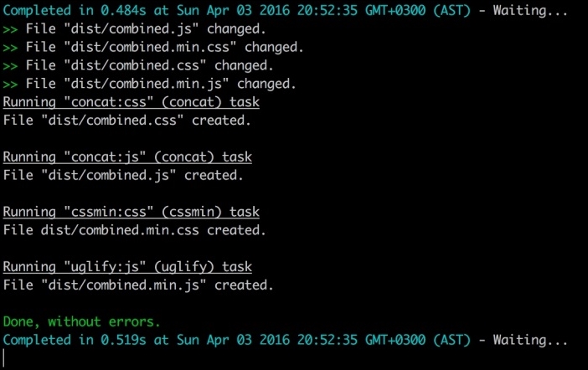588x370 pixels.
Task: Click the Running "cssmin:css" task heading
Action: click(132, 212)
